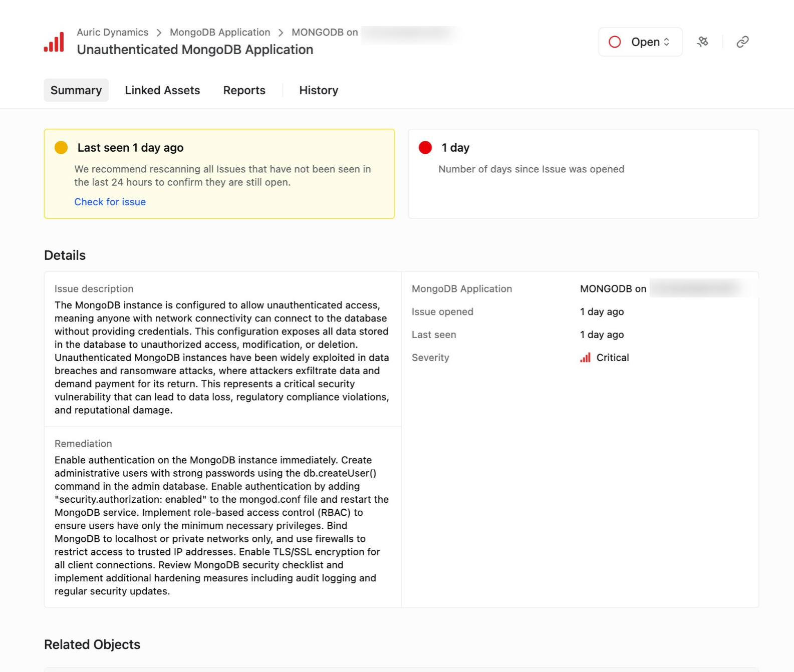Open the Reports tab
Screen dimensions: 794x672
click(244, 90)
